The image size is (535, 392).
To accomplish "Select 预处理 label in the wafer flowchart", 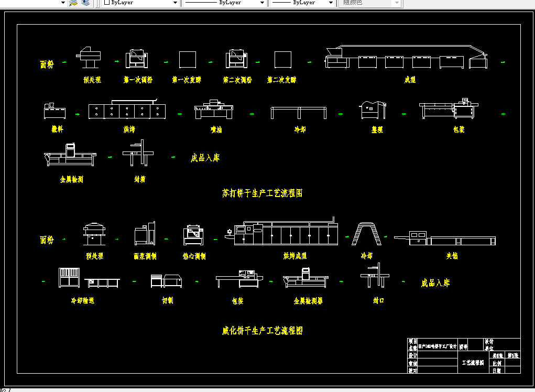I will pyautogui.click(x=94, y=256).
